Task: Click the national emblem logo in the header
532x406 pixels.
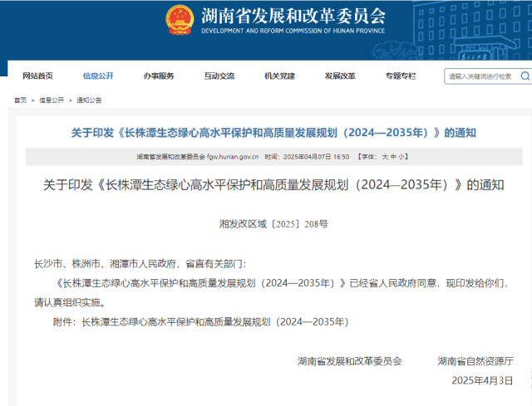Action: (180, 20)
